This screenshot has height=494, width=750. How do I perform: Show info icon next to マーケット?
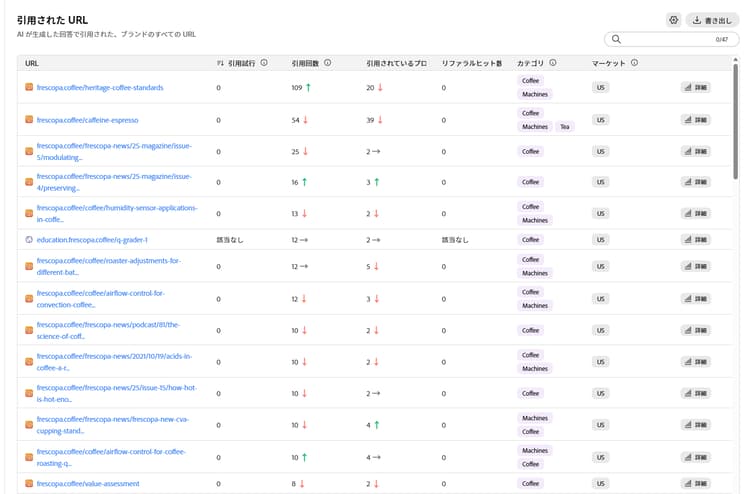(634, 63)
